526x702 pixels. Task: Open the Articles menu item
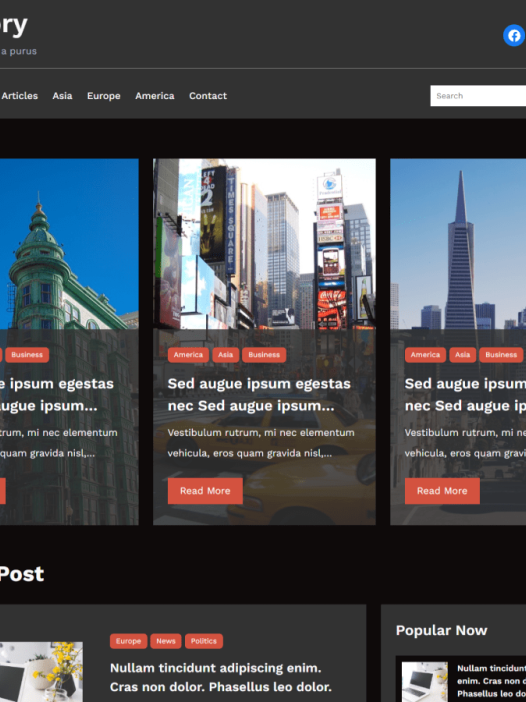click(19, 96)
